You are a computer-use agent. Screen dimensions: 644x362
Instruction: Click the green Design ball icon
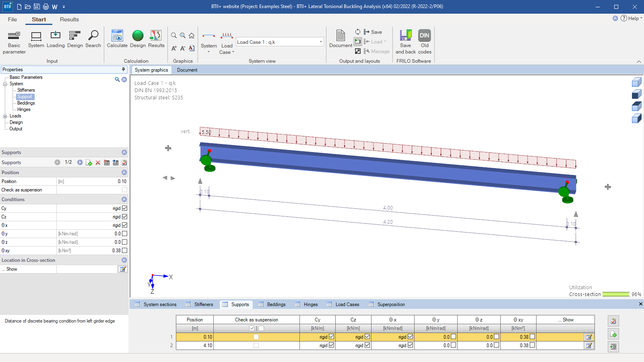(x=138, y=39)
